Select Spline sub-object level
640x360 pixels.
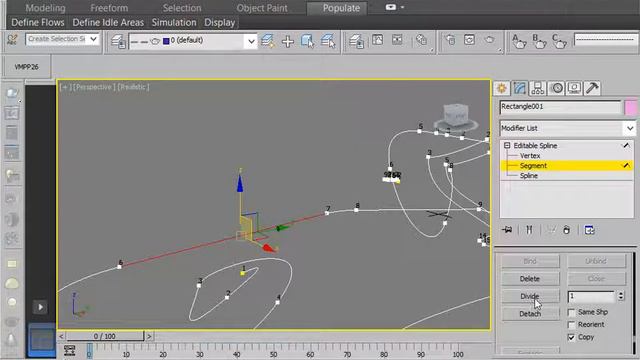tap(529, 176)
